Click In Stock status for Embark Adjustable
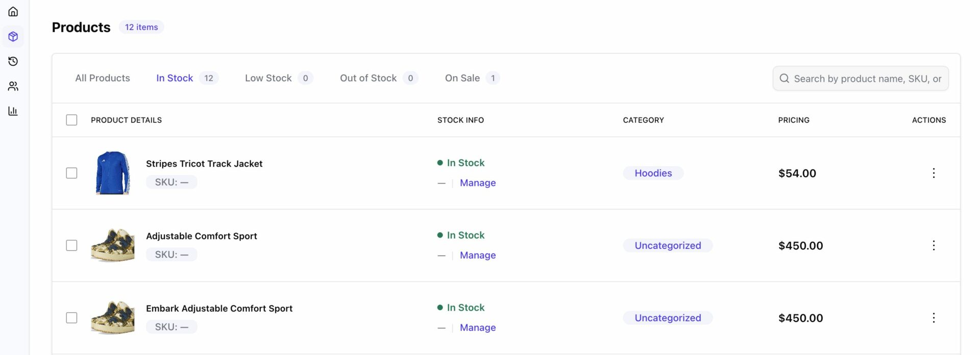The height and width of the screenshot is (355, 980). pos(461,308)
